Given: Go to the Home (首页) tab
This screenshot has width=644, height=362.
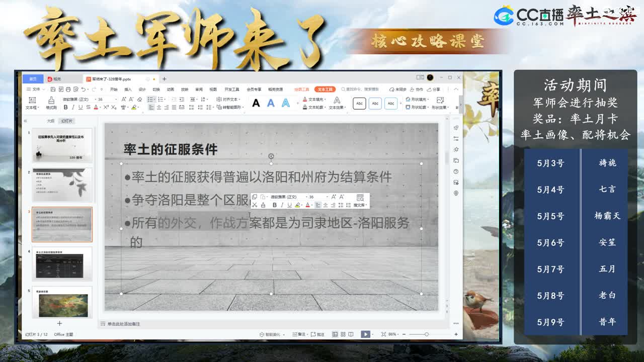Looking at the screenshot, I should click(33, 79).
